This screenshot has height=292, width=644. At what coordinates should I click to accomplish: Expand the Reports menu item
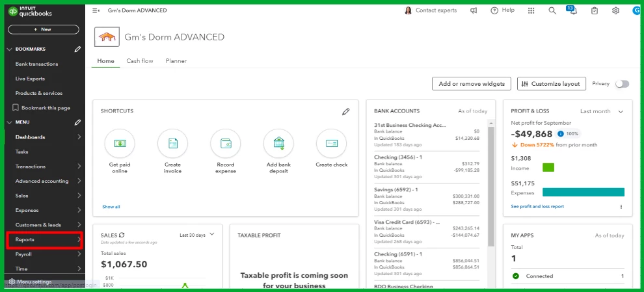(45, 240)
